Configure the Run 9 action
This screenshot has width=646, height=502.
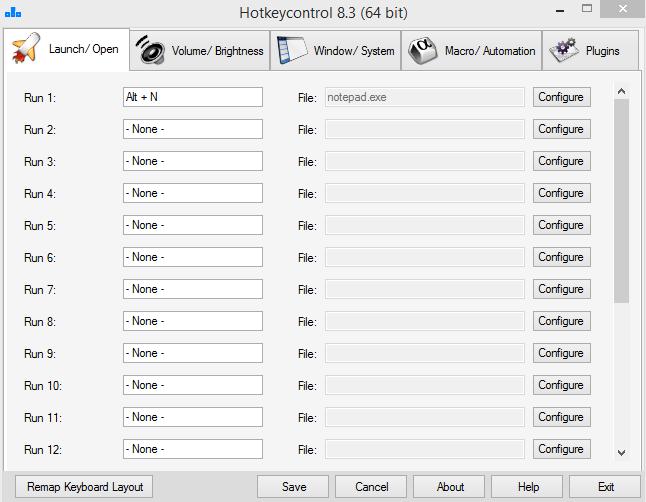point(562,353)
